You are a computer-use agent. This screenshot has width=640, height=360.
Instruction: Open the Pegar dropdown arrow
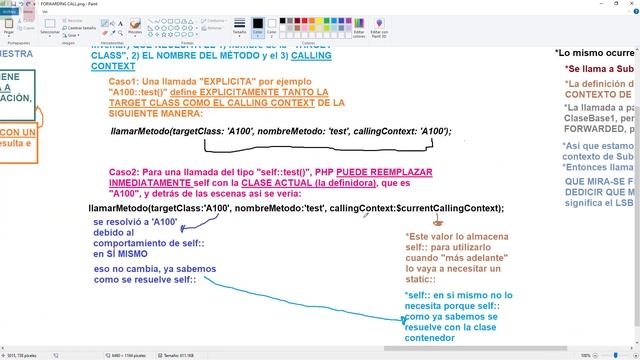pyautogui.click(x=9, y=36)
